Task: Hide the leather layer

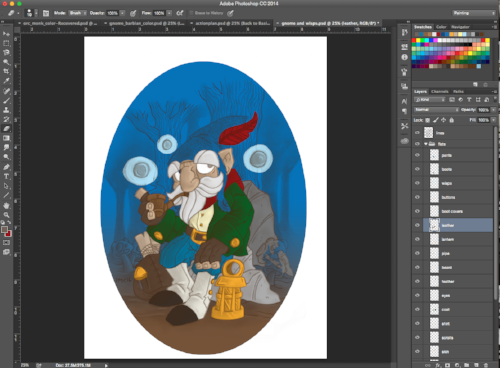Action: point(417,225)
